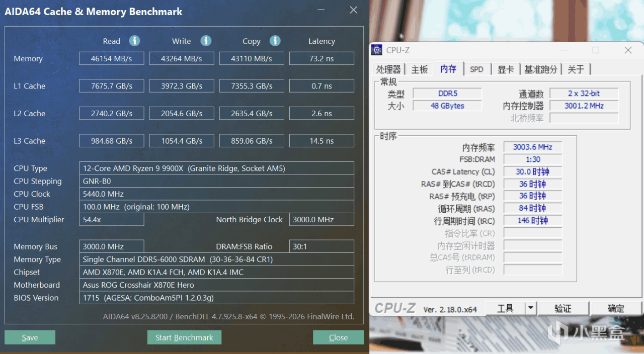Click the L3 Cache Write value 1054.4 GB/s
This screenshot has width=644, height=354.
pyautogui.click(x=182, y=141)
